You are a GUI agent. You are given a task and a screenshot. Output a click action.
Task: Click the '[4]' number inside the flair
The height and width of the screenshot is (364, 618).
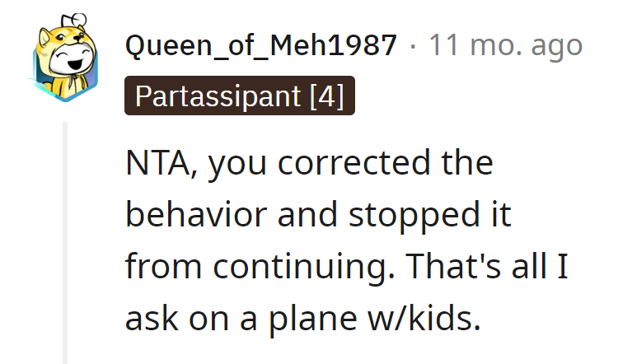coord(327,96)
